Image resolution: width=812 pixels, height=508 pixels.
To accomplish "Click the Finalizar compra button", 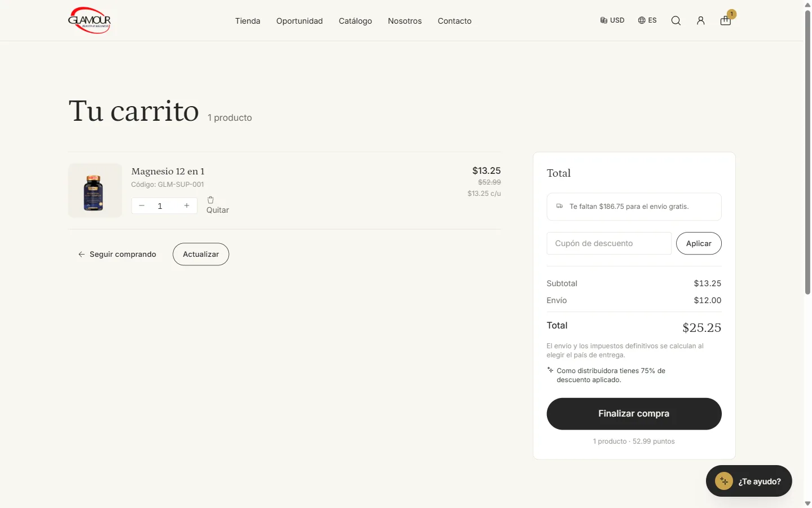I will (634, 414).
